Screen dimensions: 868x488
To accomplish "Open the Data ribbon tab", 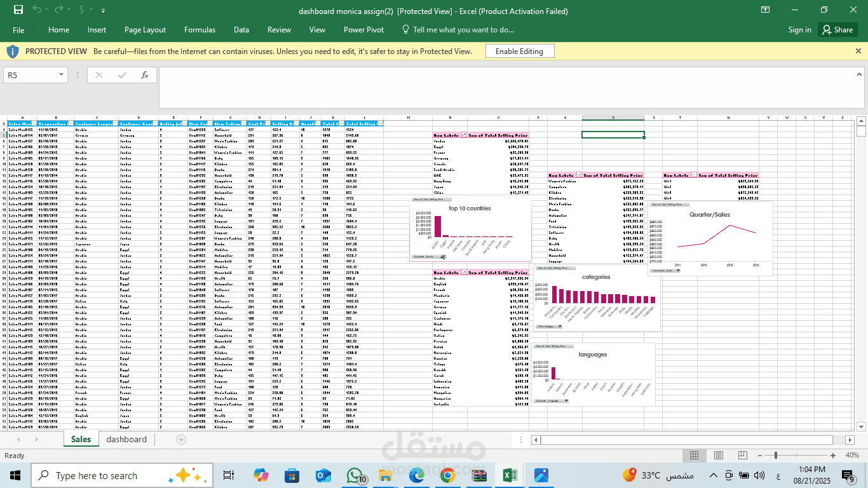I will click(x=241, y=29).
